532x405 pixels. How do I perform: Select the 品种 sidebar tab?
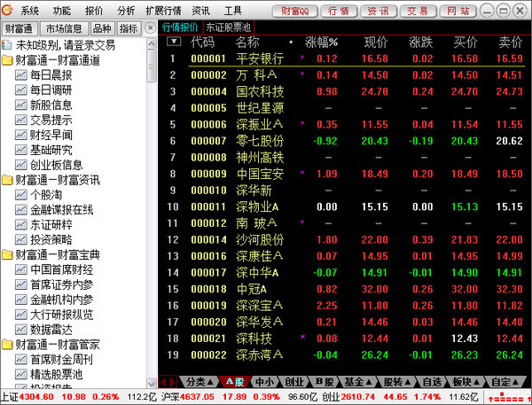[103, 28]
